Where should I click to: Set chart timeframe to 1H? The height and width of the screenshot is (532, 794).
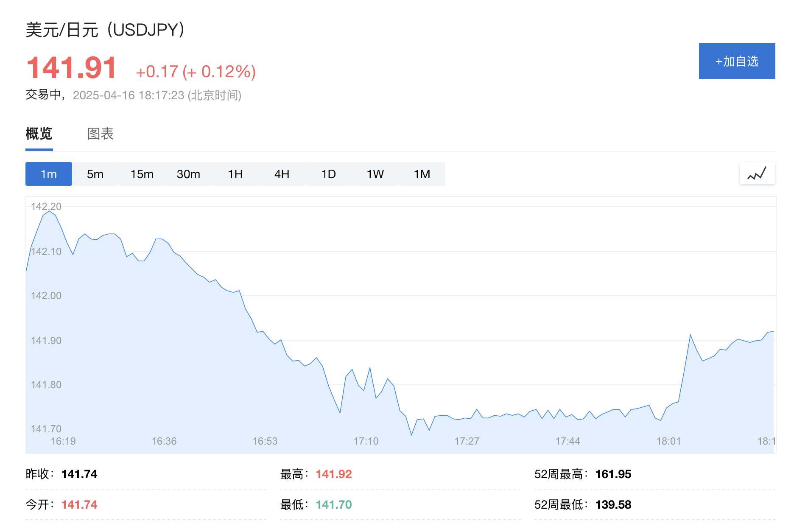coord(235,174)
